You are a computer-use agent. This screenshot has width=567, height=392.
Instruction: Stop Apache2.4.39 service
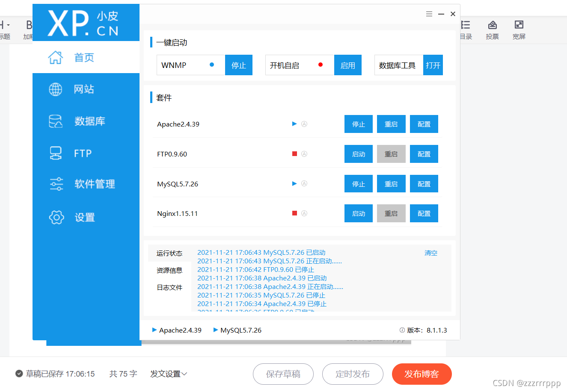[x=359, y=124]
